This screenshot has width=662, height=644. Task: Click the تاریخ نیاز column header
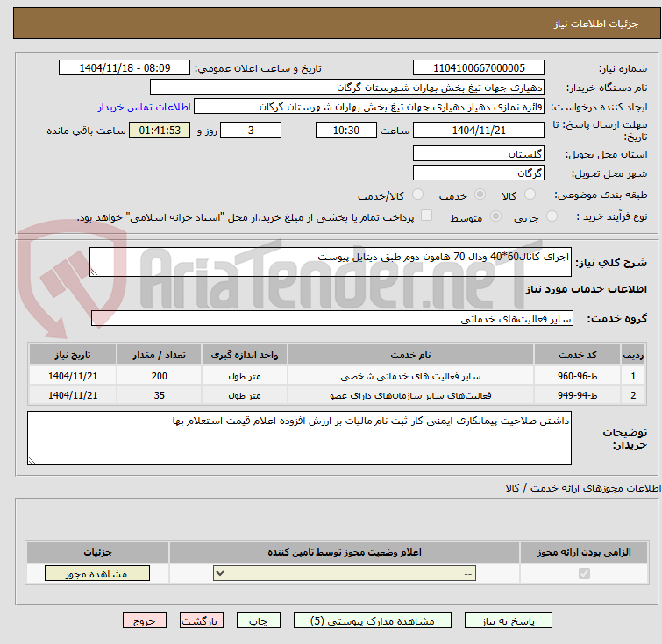73,355
